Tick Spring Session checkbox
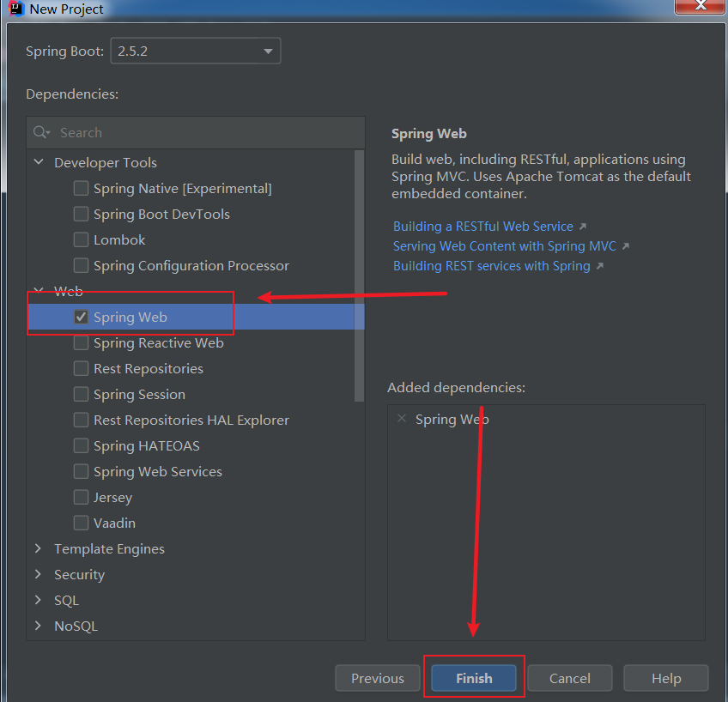Screen dimensions: 728x702 pos(81,395)
